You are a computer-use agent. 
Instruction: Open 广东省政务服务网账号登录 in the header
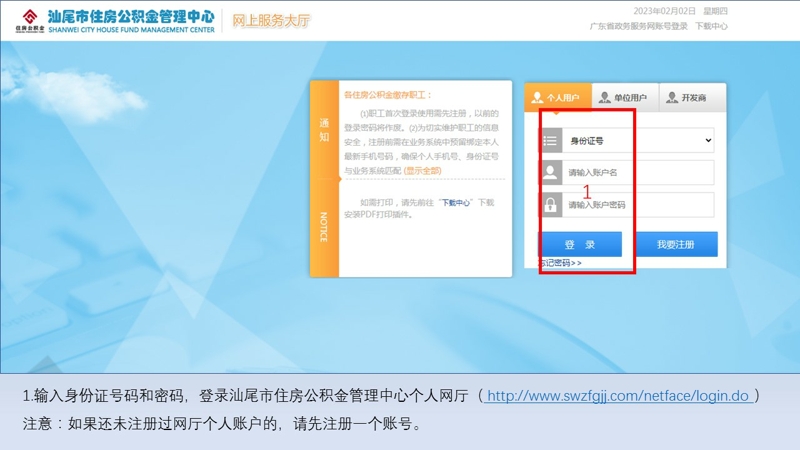tap(638, 26)
